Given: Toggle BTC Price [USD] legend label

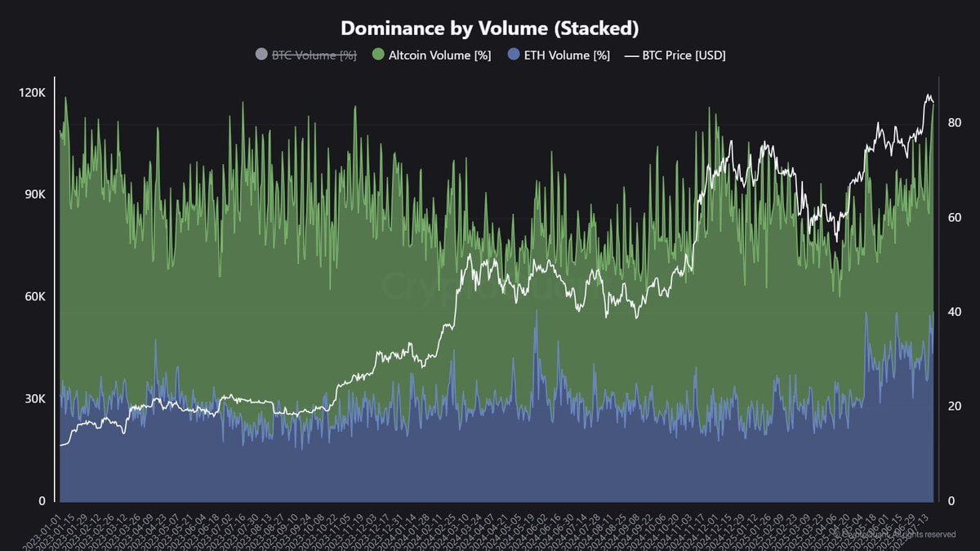Looking at the screenshot, I should click(x=684, y=55).
